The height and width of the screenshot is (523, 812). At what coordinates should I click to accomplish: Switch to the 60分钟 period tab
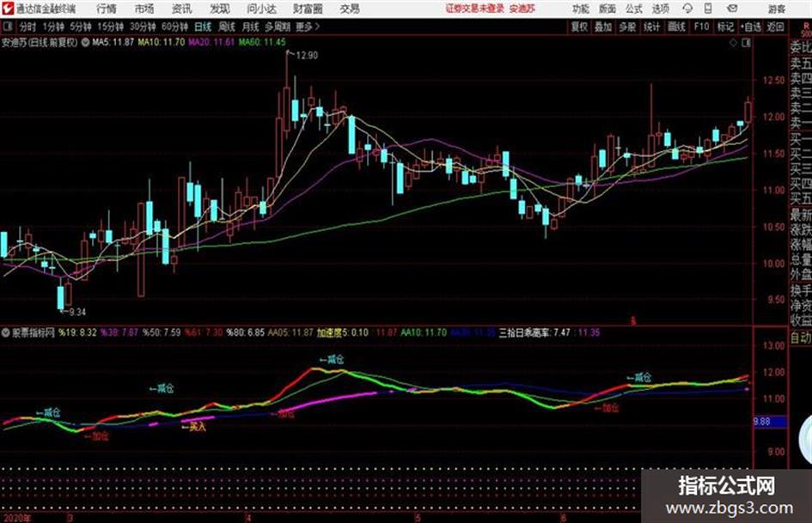pyautogui.click(x=174, y=27)
